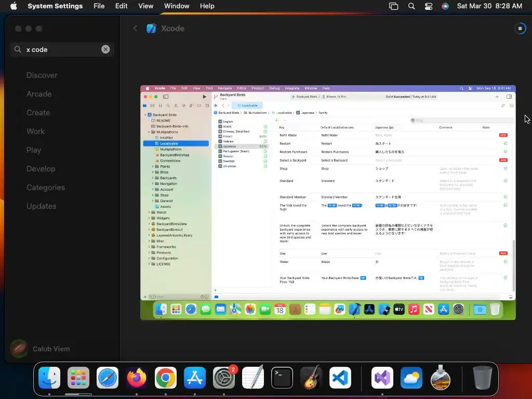Open Visual Studio Code from the Dock

[340, 378]
